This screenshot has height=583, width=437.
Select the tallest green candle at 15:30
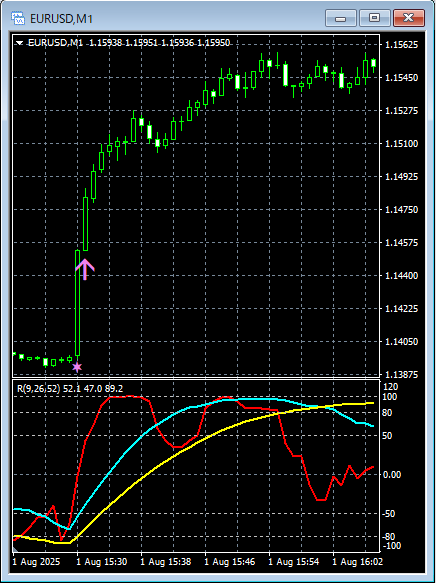click(x=77, y=303)
